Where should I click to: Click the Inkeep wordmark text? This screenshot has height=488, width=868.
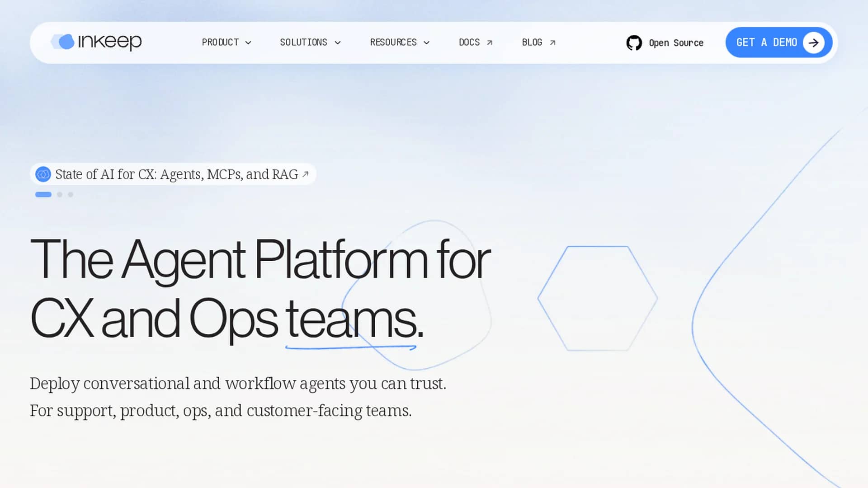coord(110,42)
